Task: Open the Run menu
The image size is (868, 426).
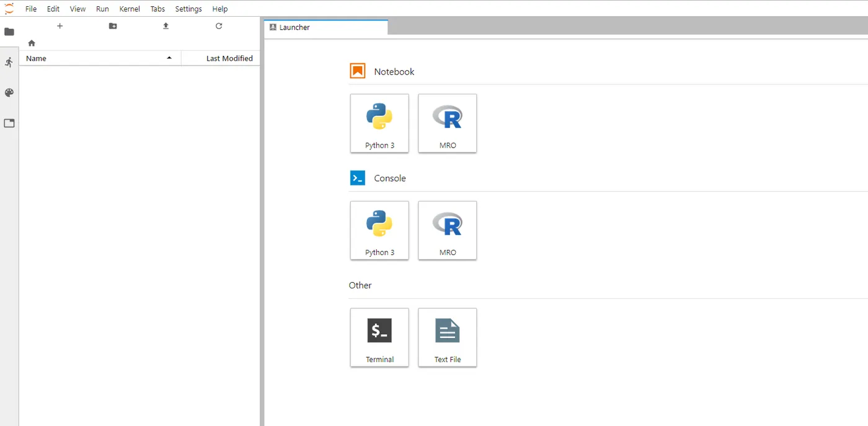Action: point(102,9)
